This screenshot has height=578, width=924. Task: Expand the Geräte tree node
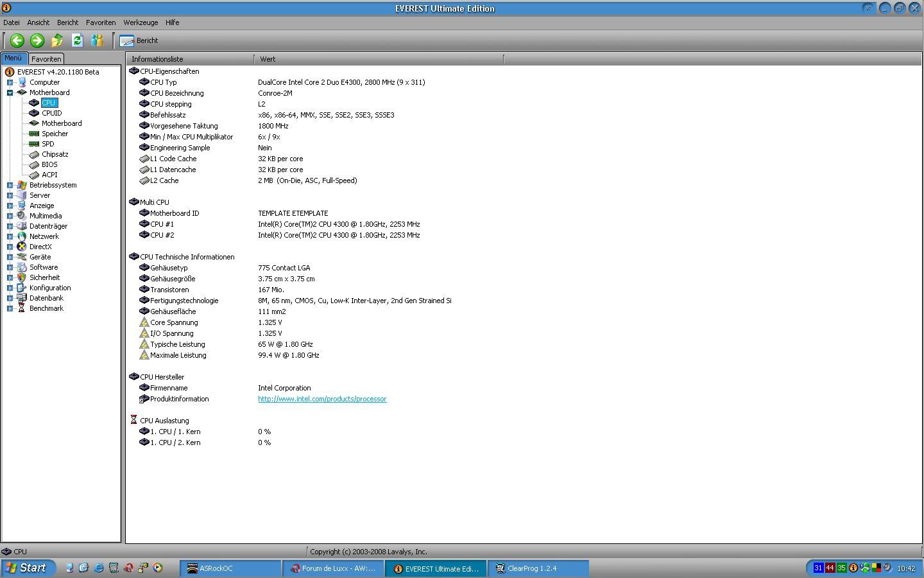click(10, 257)
